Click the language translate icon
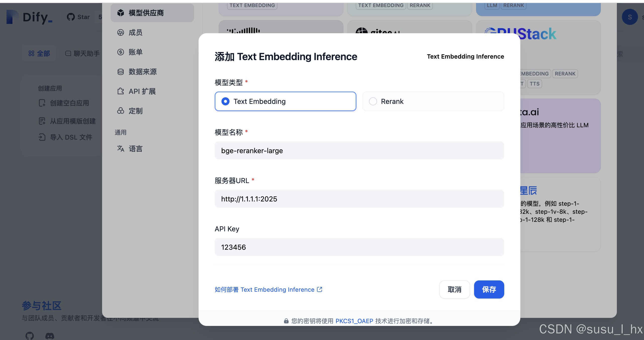The image size is (644, 340). click(121, 149)
